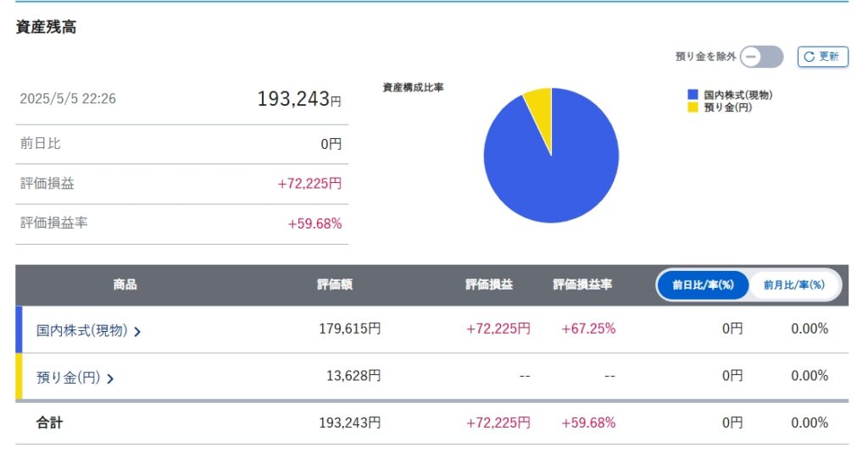Toggle the 預り金を除外 switch
This screenshot has width=868, height=453.
pos(761,57)
